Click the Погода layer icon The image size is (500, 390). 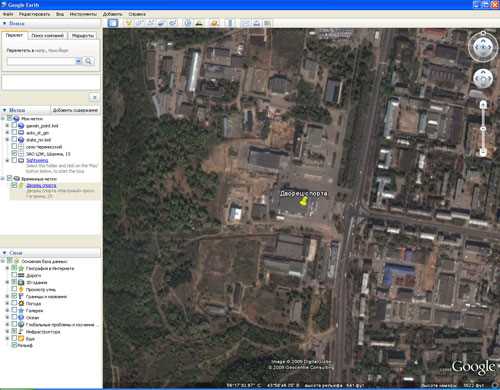(21, 303)
